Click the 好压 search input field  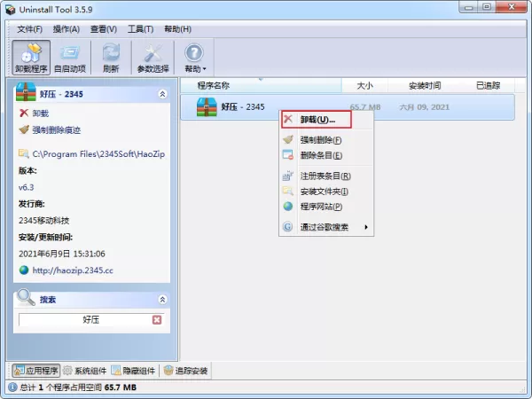point(91,319)
